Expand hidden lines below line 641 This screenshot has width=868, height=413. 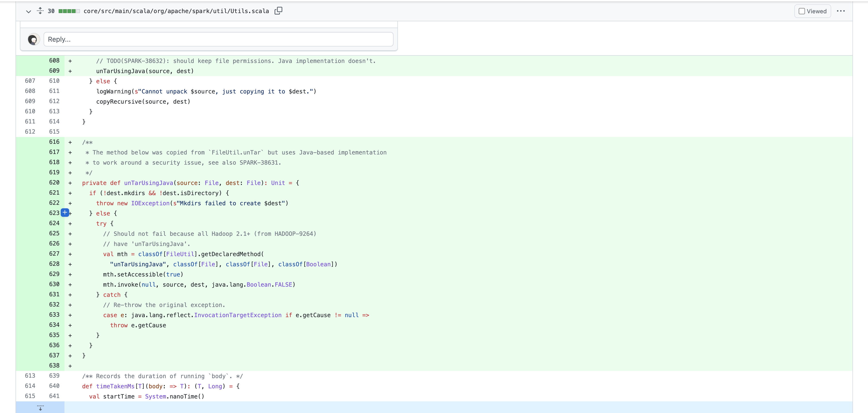[40, 408]
